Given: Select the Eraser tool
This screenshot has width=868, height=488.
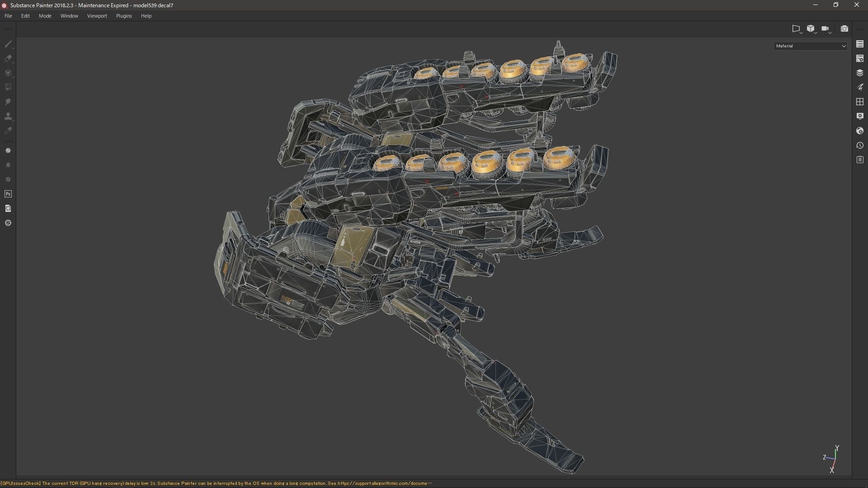Looking at the screenshot, I should (x=8, y=58).
